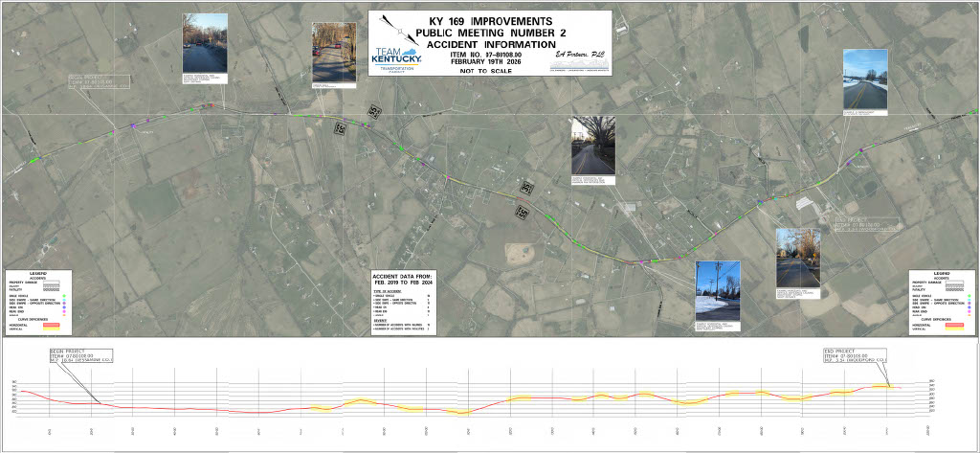The image size is (980, 453).
Task: Open the large bare tree roadway photo
Action: (590, 146)
